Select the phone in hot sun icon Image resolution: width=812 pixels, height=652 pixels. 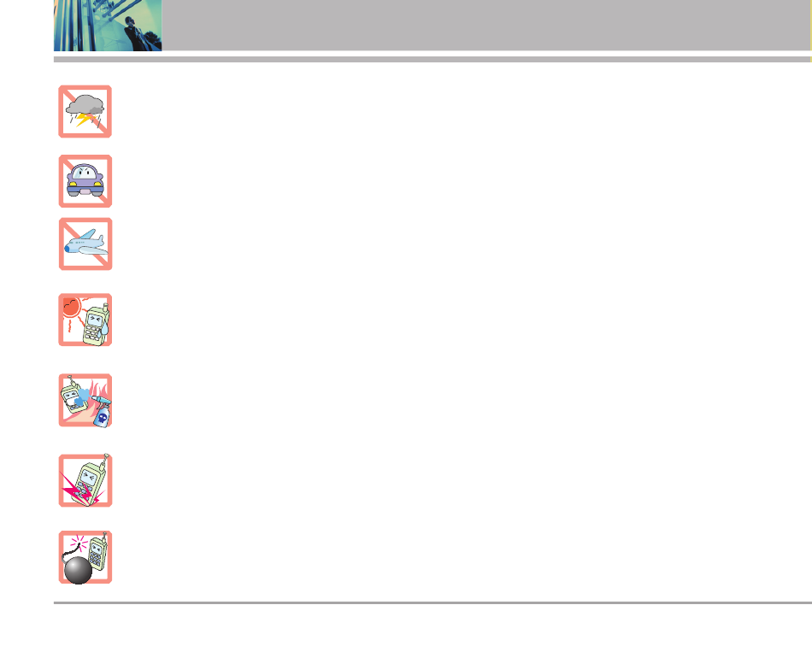85,320
